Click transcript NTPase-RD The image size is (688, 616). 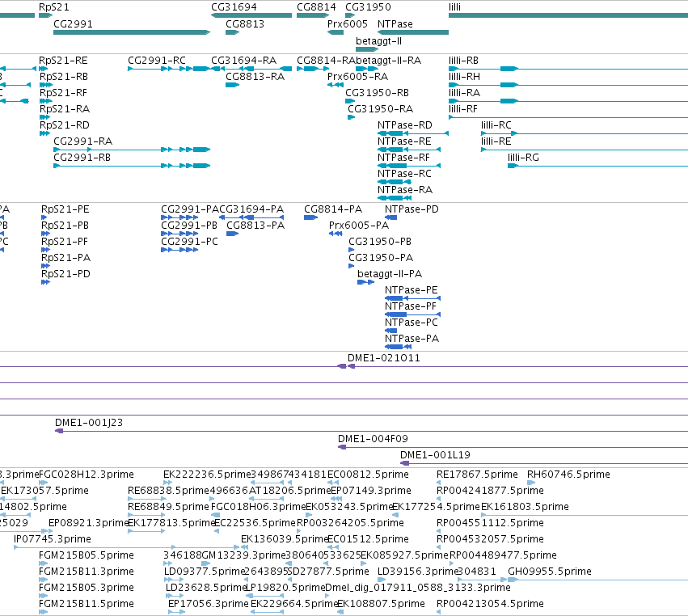[x=413, y=133]
